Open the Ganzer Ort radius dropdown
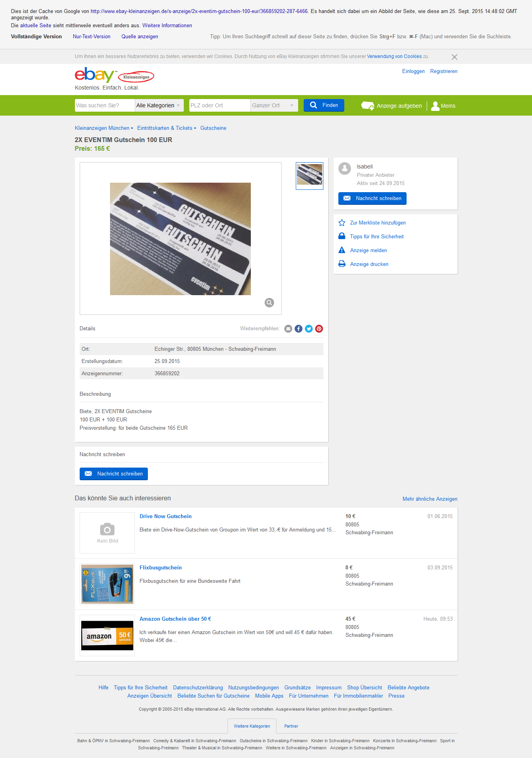The height and width of the screenshot is (758, 532). click(x=274, y=105)
